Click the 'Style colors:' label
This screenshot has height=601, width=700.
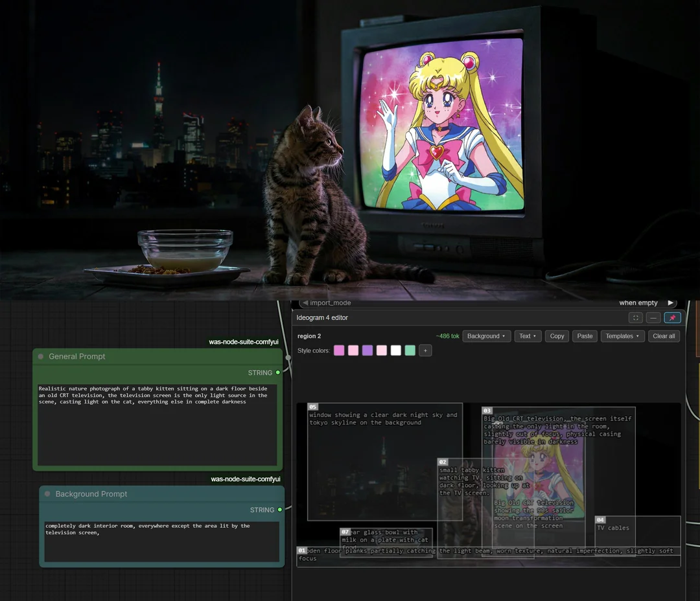(314, 351)
